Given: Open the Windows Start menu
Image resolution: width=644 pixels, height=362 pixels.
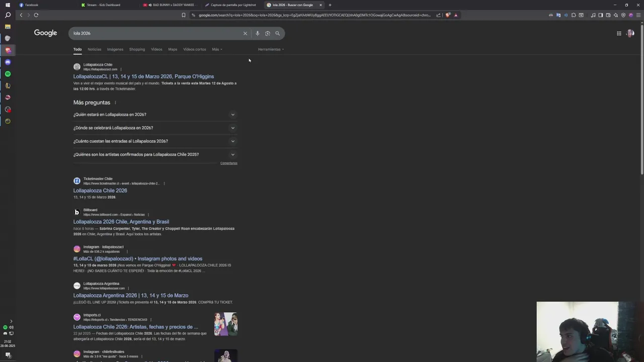Looking at the screenshot, I should pos(8,5).
